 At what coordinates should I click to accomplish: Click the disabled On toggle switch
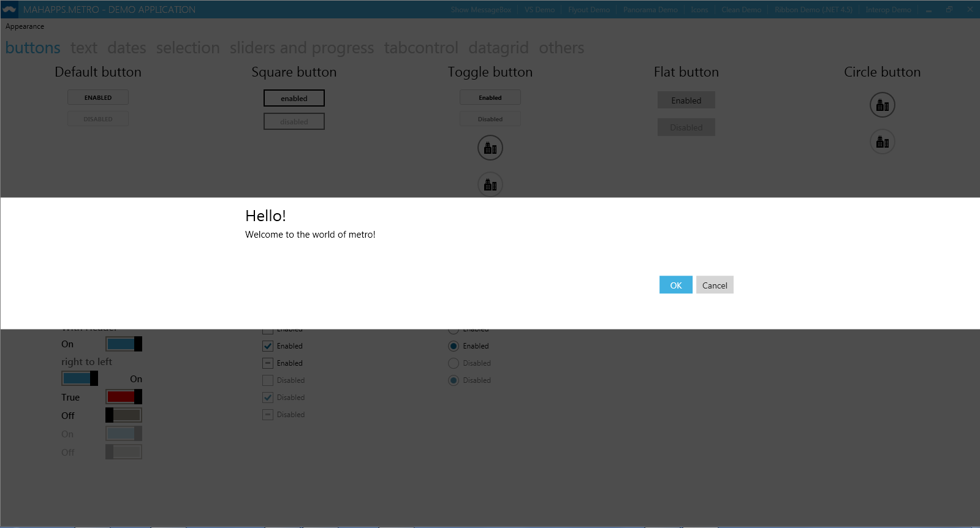pos(124,434)
